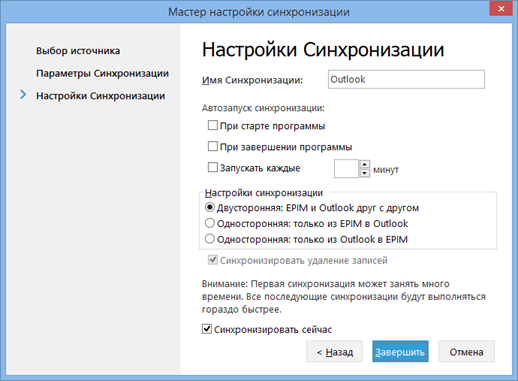The height and width of the screenshot is (381, 518).
Task: Increase minutes with spinner up arrow
Action: point(365,164)
